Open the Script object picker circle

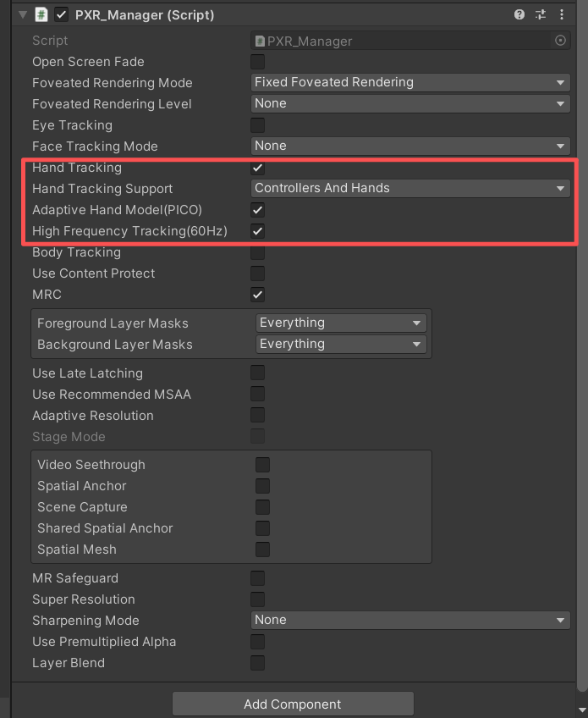(x=560, y=40)
